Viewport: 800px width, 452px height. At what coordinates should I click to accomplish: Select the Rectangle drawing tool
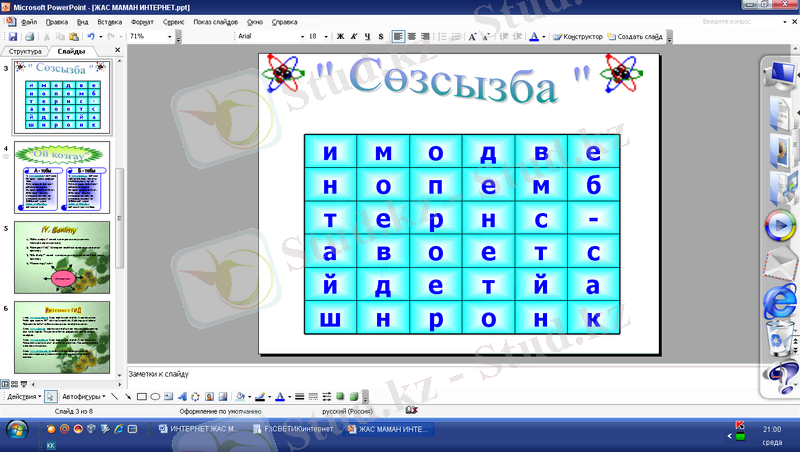pos(141,397)
